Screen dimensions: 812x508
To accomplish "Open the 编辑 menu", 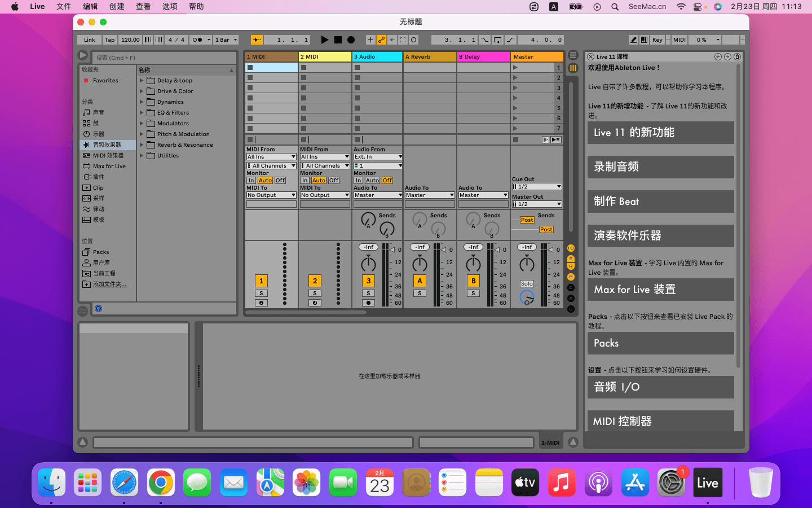I will [x=90, y=7].
